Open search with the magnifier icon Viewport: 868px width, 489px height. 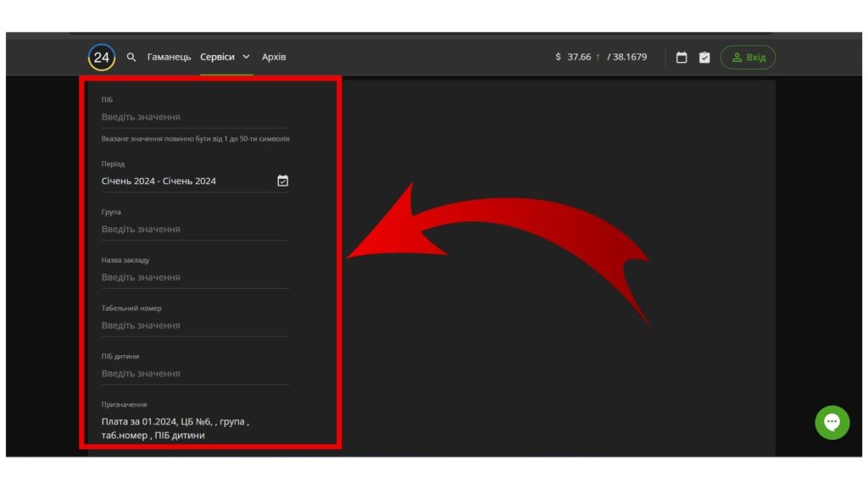(x=131, y=57)
